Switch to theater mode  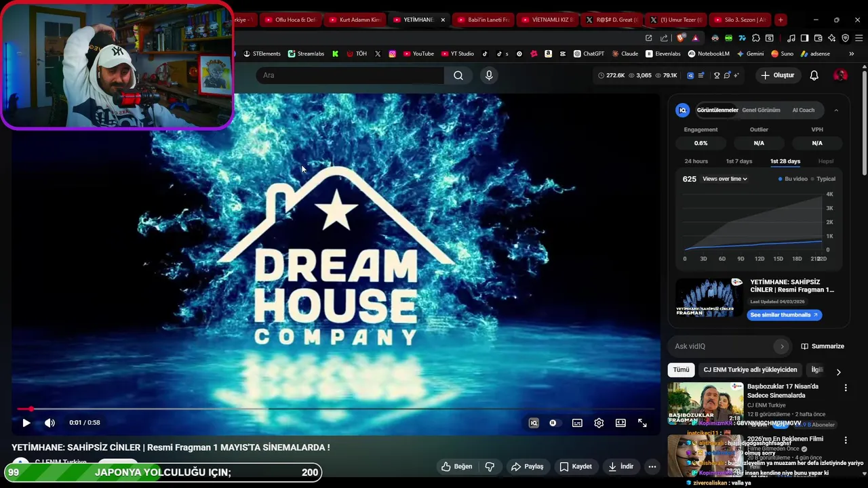point(620,423)
